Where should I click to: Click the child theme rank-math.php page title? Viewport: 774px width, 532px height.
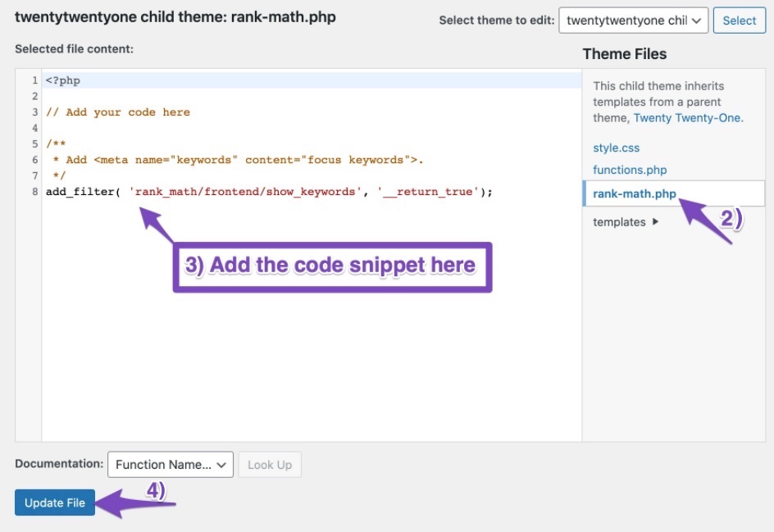pos(175,16)
